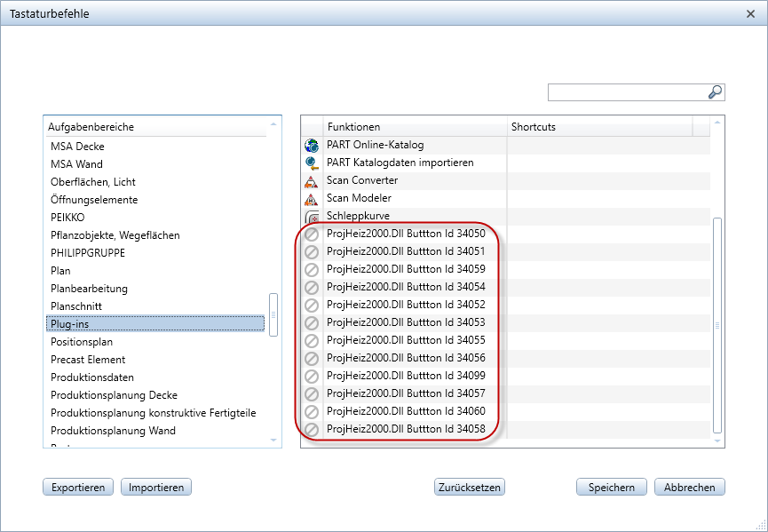Select ProjHeiz2000.Dll Buttton Id 34099 text
The image size is (768, 532).
coord(406,376)
